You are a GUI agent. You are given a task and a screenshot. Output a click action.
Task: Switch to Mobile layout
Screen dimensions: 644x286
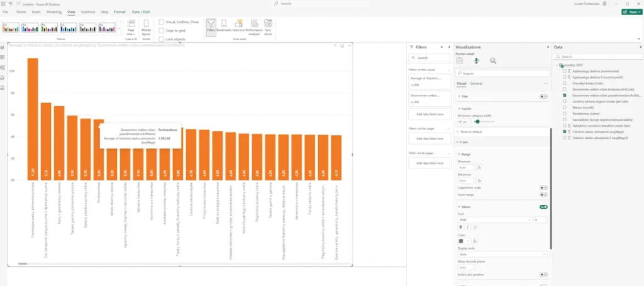(146, 27)
